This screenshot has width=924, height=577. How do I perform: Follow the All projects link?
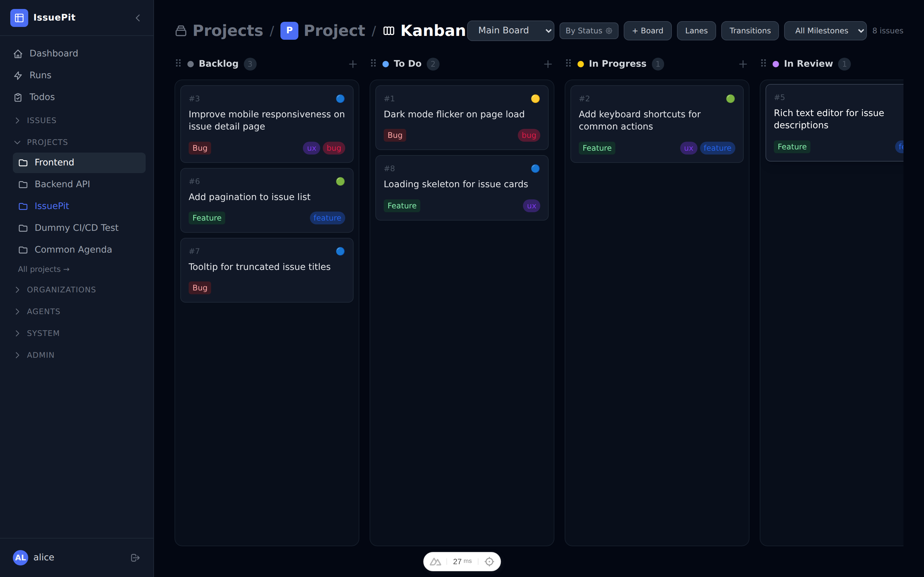pyautogui.click(x=44, y=269)
